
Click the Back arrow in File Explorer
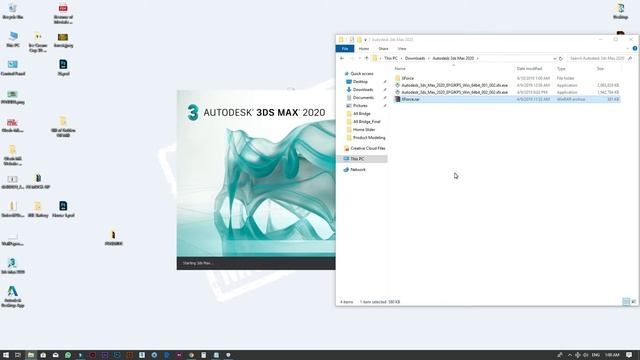(x=342, y=58)
